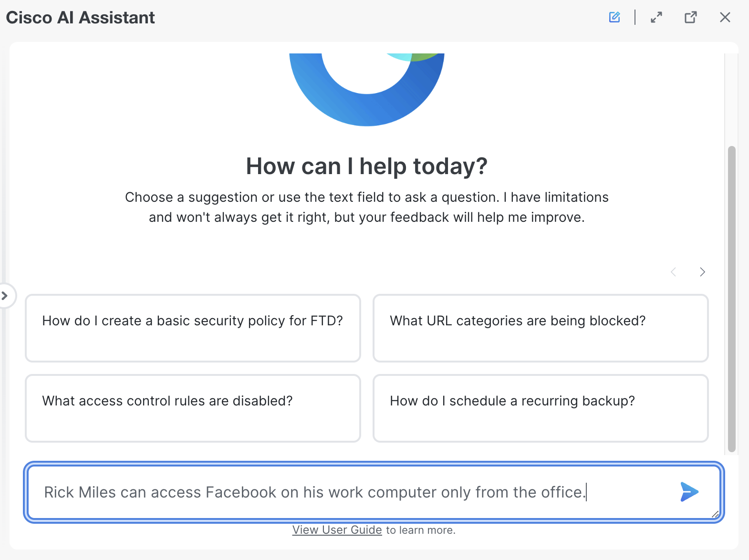
Task: Click the scrollbar track above the thumb
Action: [x=731, y=99]
